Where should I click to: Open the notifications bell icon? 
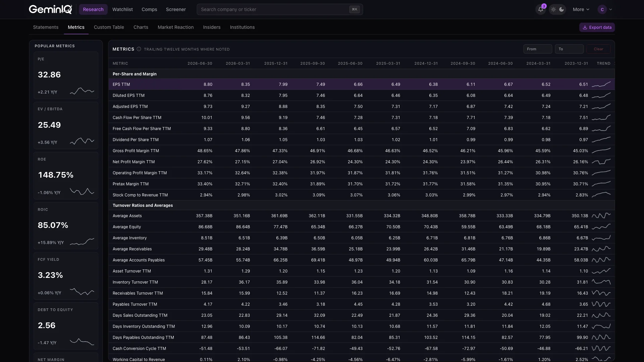pos(540,9)
